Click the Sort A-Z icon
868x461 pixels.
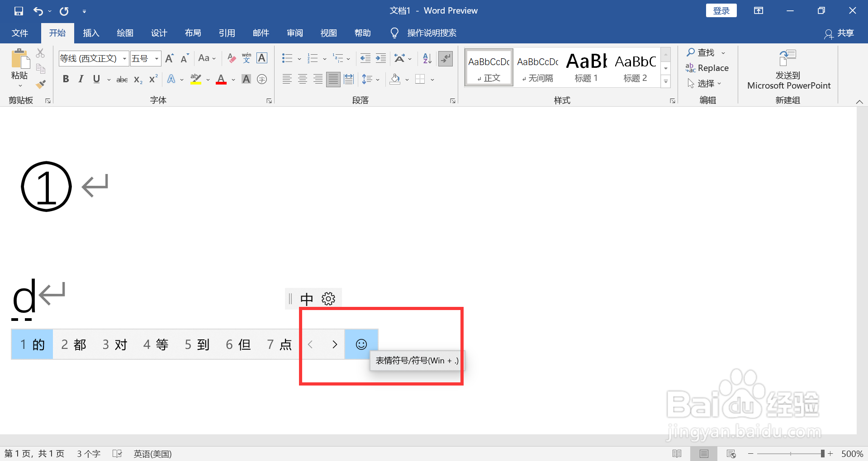tap(427, 58)
